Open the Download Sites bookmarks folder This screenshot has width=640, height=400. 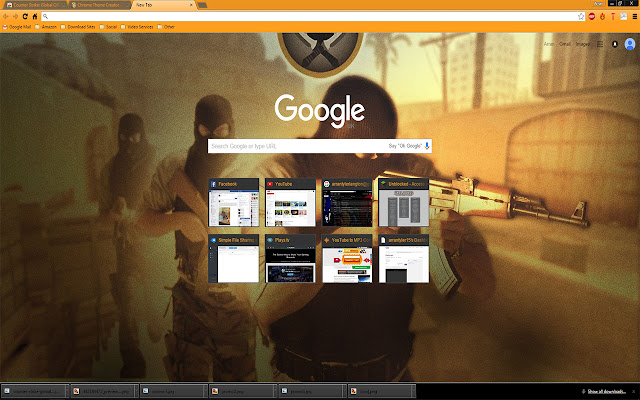(78, 27)
